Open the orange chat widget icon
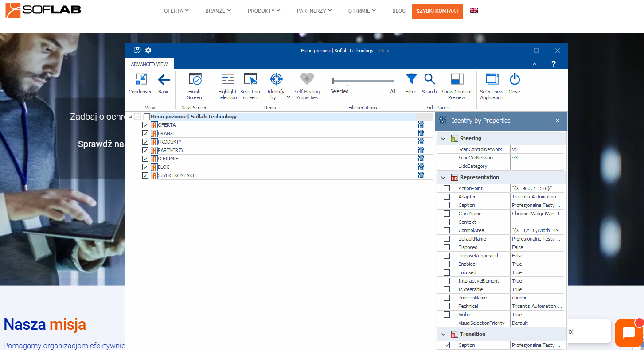The image size is (644, 350). click(x=629, y=332)
